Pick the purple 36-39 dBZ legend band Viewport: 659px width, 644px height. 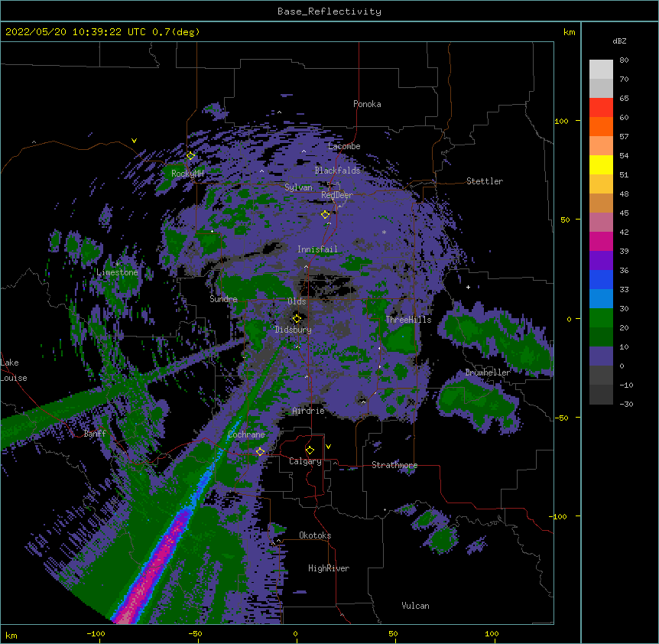click(601, 261)
